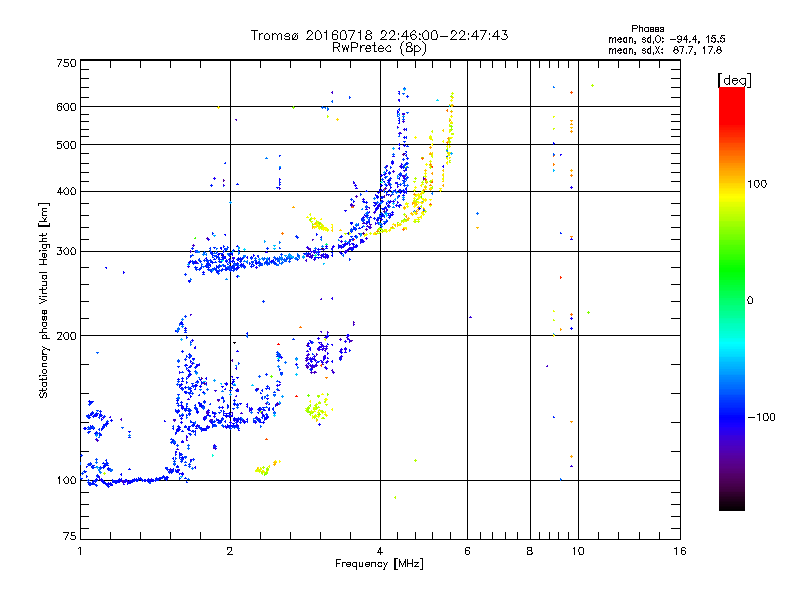Click the "Phases" statistics heading

tap(647, 29)
